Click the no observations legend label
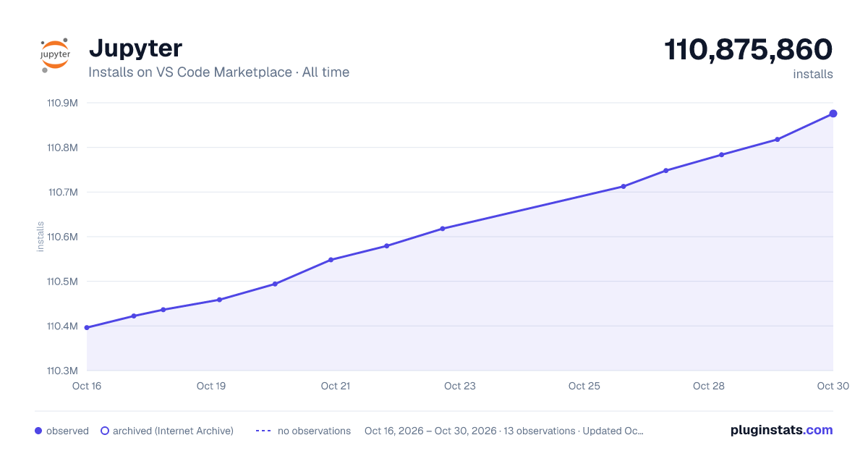The height and width of the screenshot is (456, 868). (314, 431)
